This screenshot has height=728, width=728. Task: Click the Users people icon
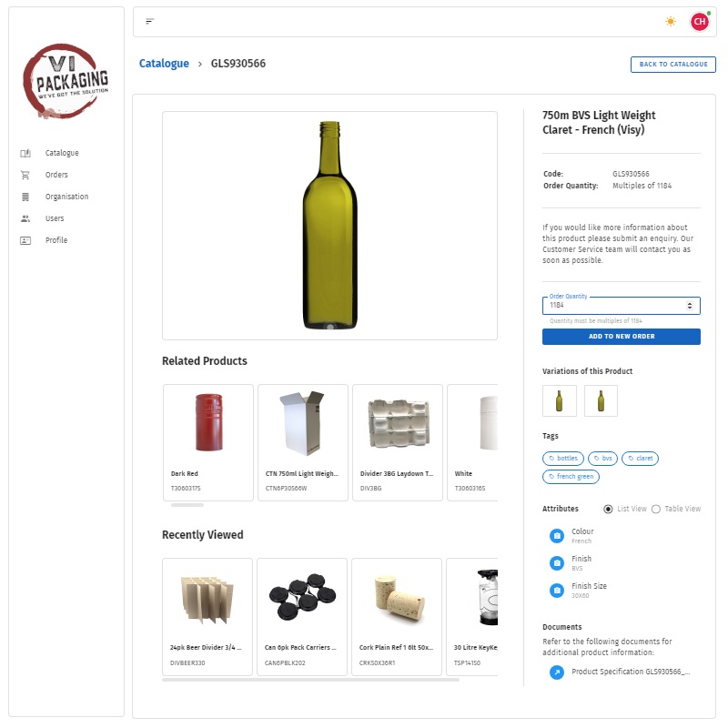point(25,218)
